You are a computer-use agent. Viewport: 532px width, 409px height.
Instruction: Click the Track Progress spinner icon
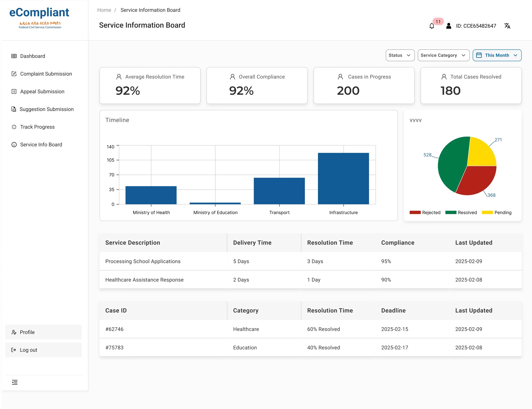(14, 127)
